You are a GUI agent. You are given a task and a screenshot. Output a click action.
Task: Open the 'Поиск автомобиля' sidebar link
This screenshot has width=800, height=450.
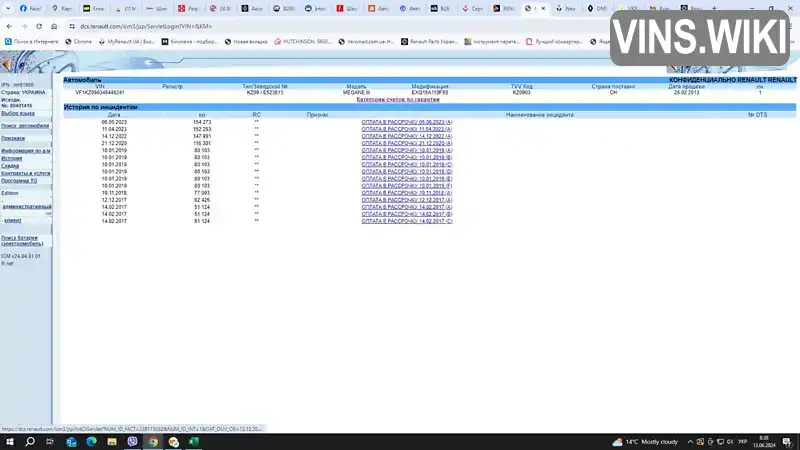pyautogui.click(x=25, y=126)
